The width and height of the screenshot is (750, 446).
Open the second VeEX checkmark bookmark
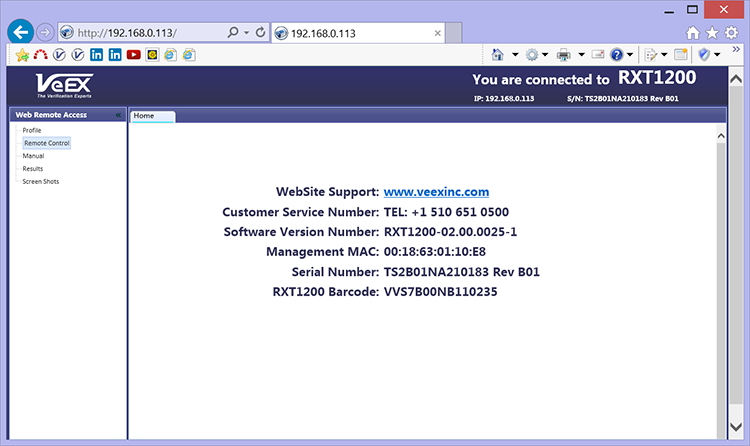pos(78,55)
